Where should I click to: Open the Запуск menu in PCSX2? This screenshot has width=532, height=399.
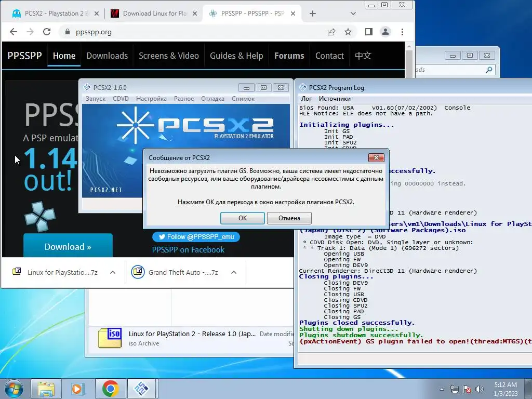click(x=96, y=99)
